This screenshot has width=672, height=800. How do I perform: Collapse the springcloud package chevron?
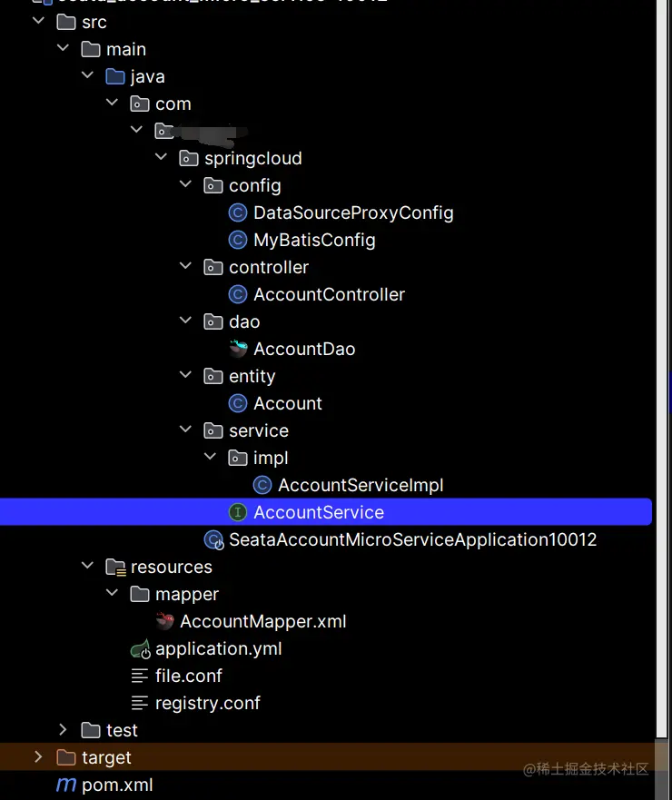pos(162,158)
